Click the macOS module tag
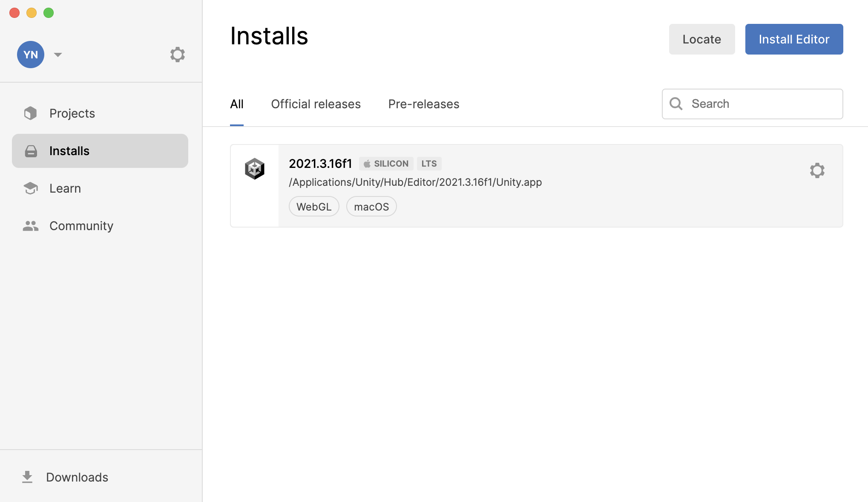The height and width of the screenshot is (502, 868). 371,207
